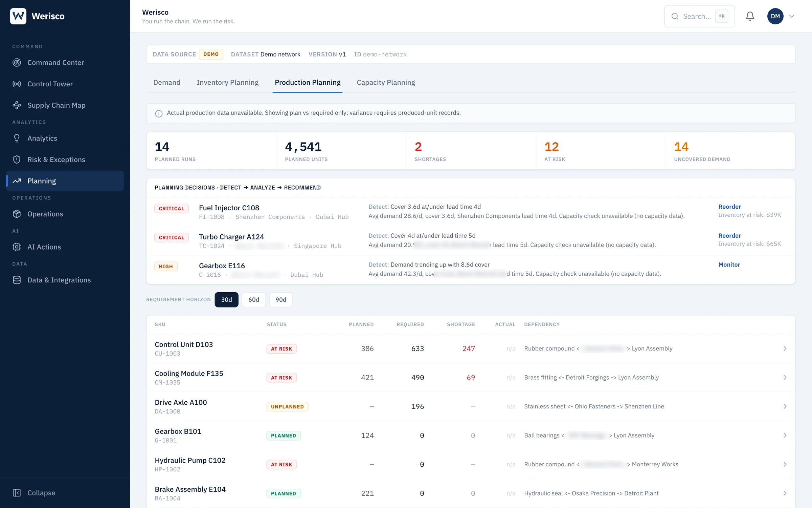Click the search magnifier icon

tap(675, 16)
